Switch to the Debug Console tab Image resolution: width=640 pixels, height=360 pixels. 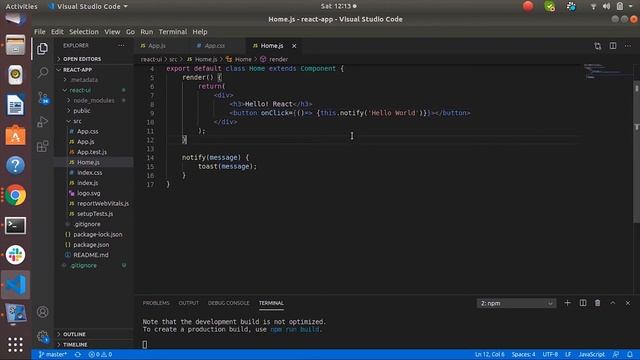[x=229, y=303]
